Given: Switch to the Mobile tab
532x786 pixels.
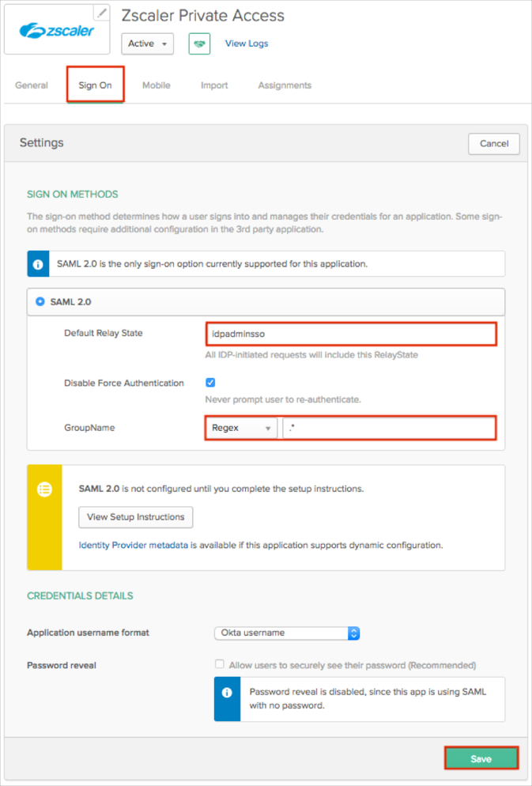Looking at the screenshot, I should click(x=156, y=85).
